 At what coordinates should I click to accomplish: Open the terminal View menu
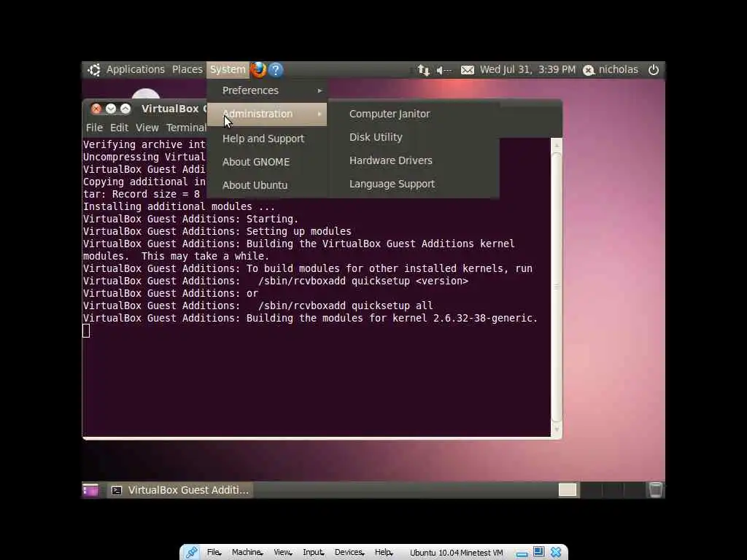[x=147, y=128]
